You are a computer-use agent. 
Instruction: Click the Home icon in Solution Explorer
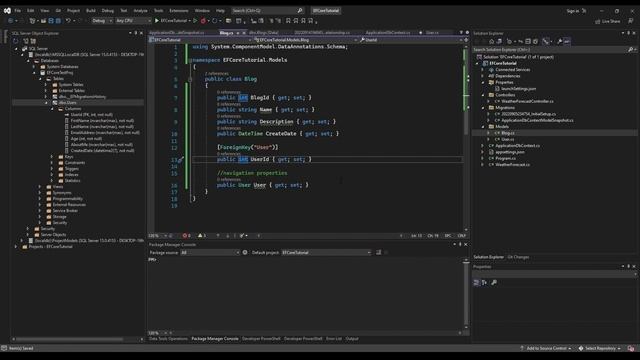(x=491, y=41)
